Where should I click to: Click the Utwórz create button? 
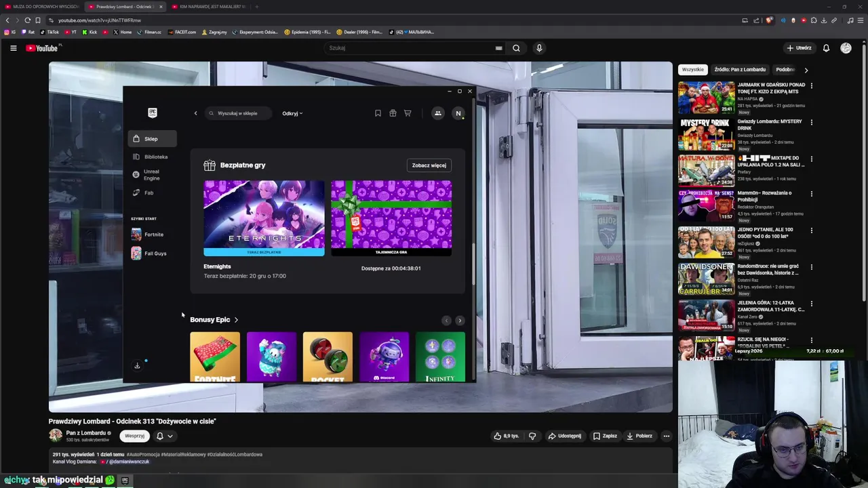point(799,48)
